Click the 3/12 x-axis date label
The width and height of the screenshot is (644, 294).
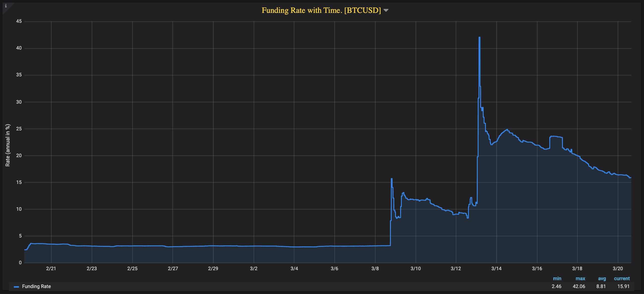pyautogui.click(x=456, y=268)
